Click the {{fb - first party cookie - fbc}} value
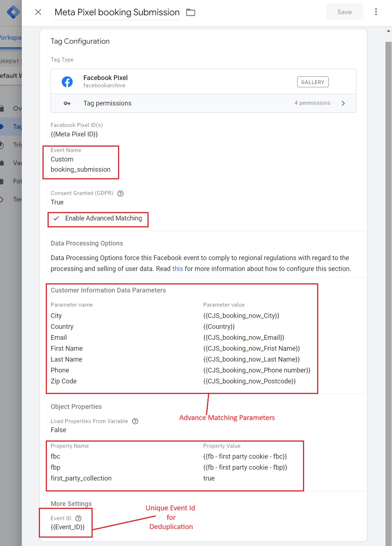The image size is (392, 546). coord(245,457)
